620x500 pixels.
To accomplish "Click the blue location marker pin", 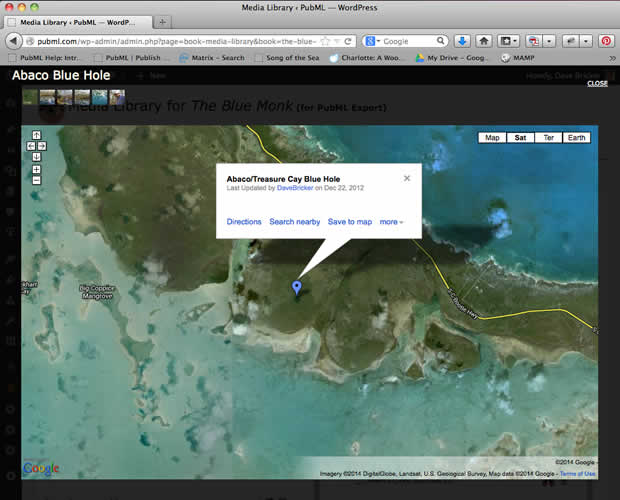I will [x=295, y=288].
